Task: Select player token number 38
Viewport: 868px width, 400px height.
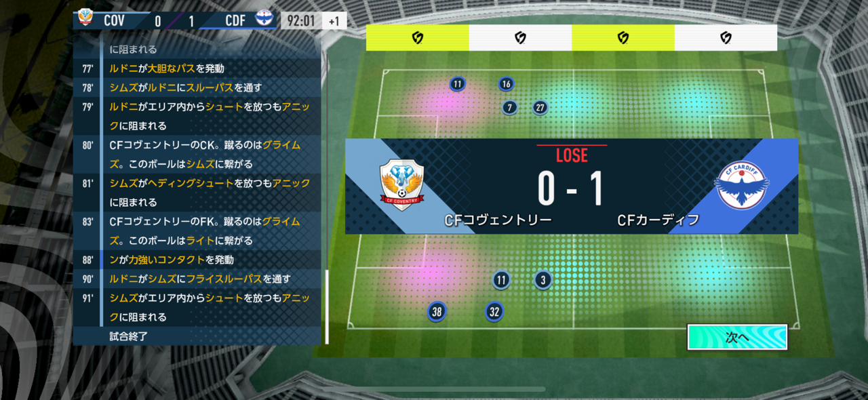Action: coord(437,312)
